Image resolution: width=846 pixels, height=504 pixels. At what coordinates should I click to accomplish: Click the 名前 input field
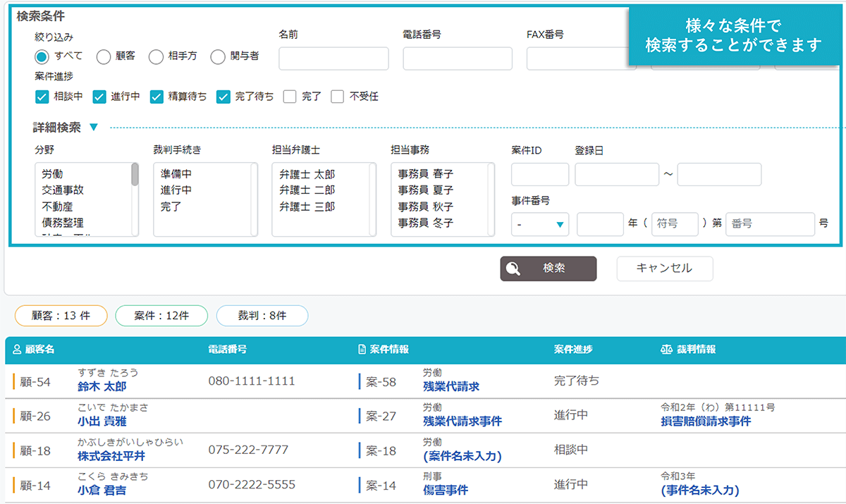pos(333,59)
